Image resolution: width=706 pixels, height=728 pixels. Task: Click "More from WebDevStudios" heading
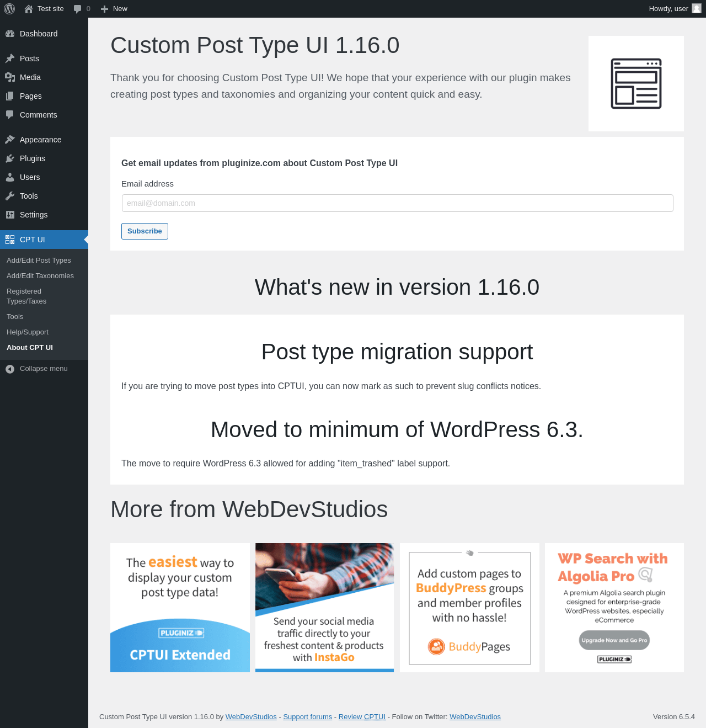coord(249,509)
